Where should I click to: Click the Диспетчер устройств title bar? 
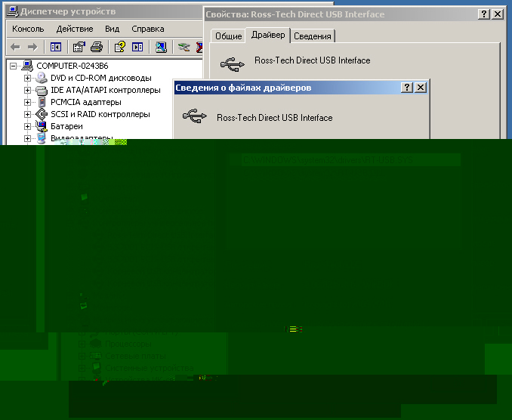click(x=104, y=11)
